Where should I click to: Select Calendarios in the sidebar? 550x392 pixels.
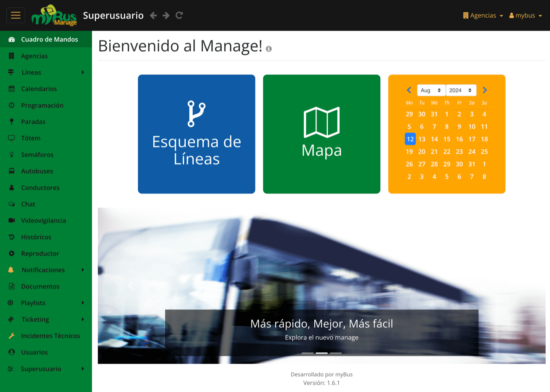point(39,89)
